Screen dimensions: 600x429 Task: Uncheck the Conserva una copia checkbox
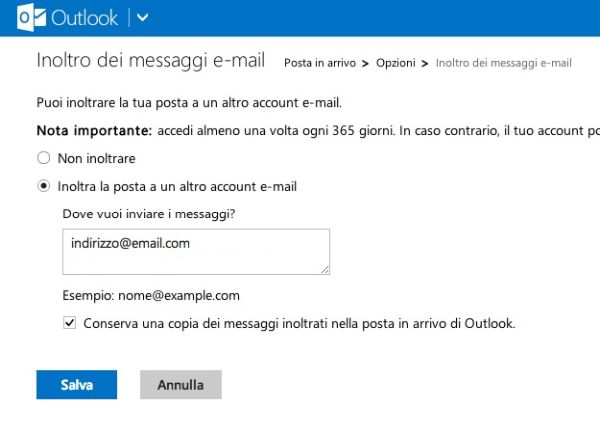coord(69,323)
